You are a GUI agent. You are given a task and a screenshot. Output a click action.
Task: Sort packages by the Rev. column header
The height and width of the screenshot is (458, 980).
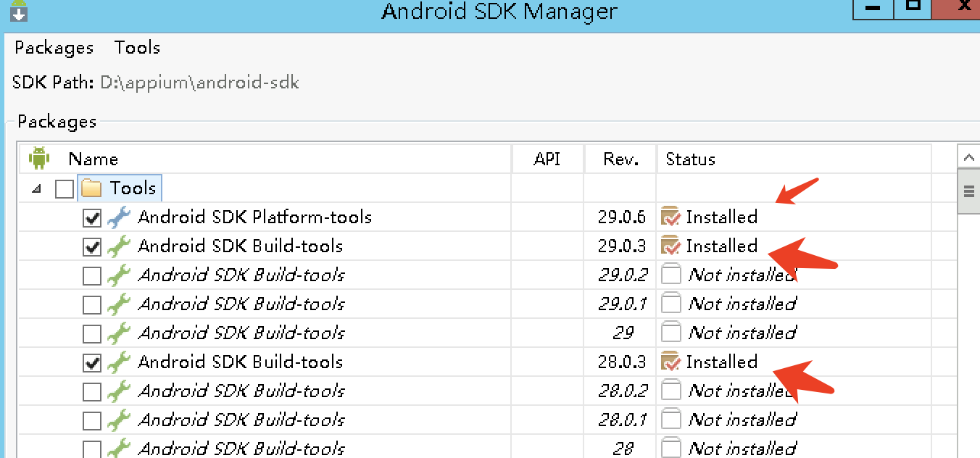(x=620, y=159)
